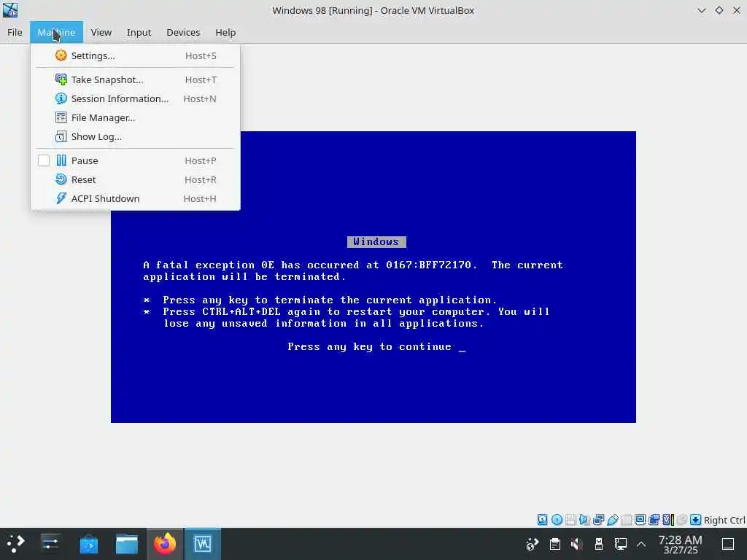
Task: Click the audio speaker status icon
Action: pyautogui.click(x=584, y=519)
